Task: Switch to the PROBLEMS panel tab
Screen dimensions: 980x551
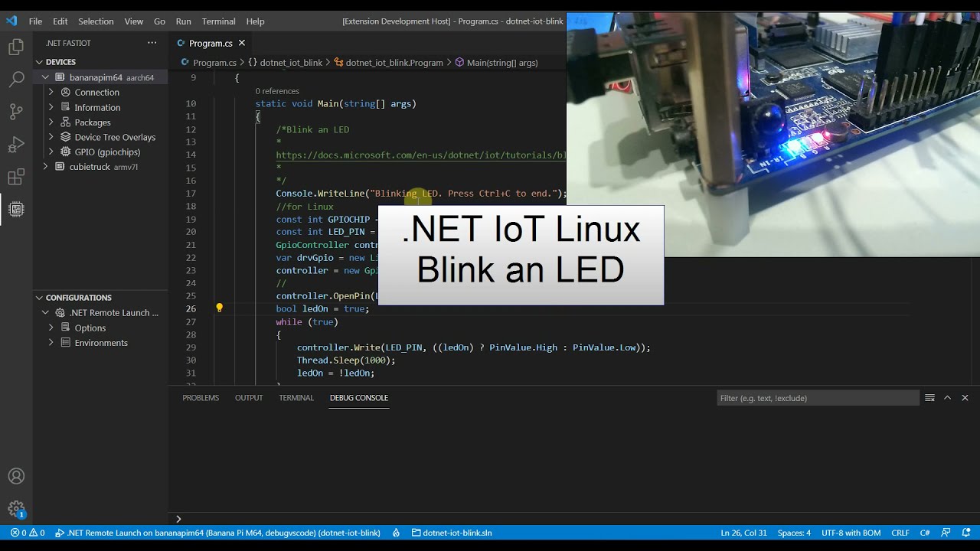Action: click(201, 398)
